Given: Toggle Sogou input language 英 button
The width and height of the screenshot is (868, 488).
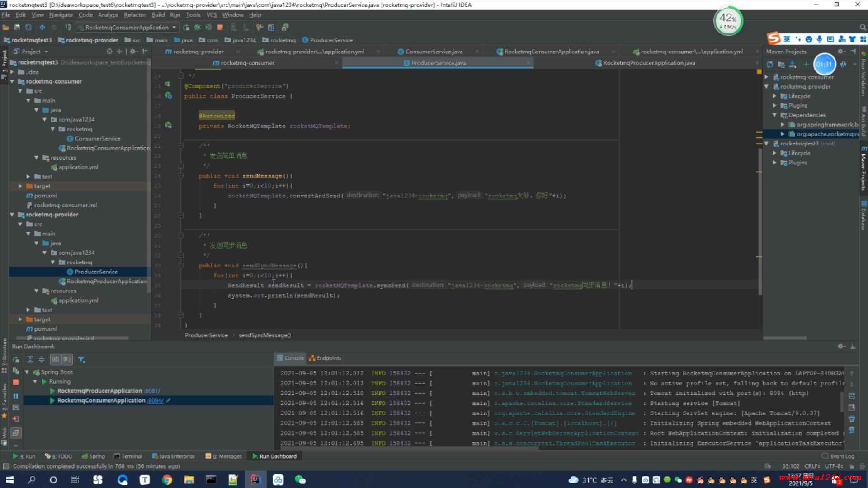Looking at the screenshot, I should coord(787,39).
